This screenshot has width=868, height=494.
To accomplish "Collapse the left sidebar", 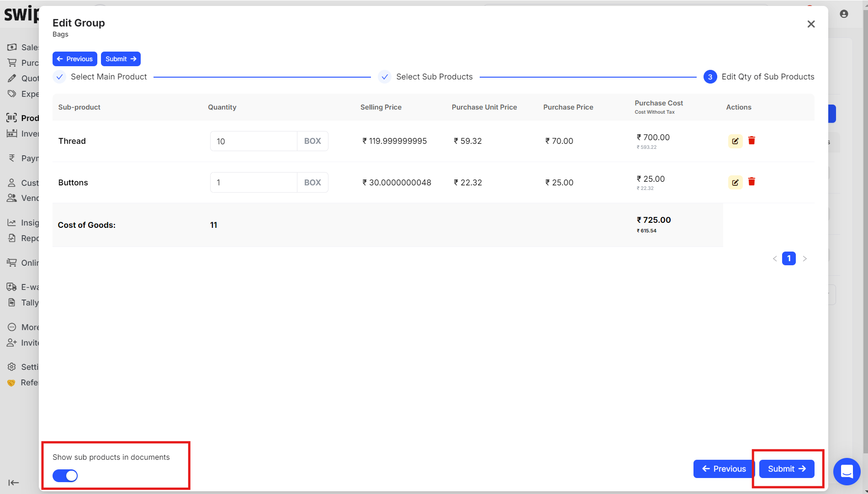I will click(x=14, y=483).
